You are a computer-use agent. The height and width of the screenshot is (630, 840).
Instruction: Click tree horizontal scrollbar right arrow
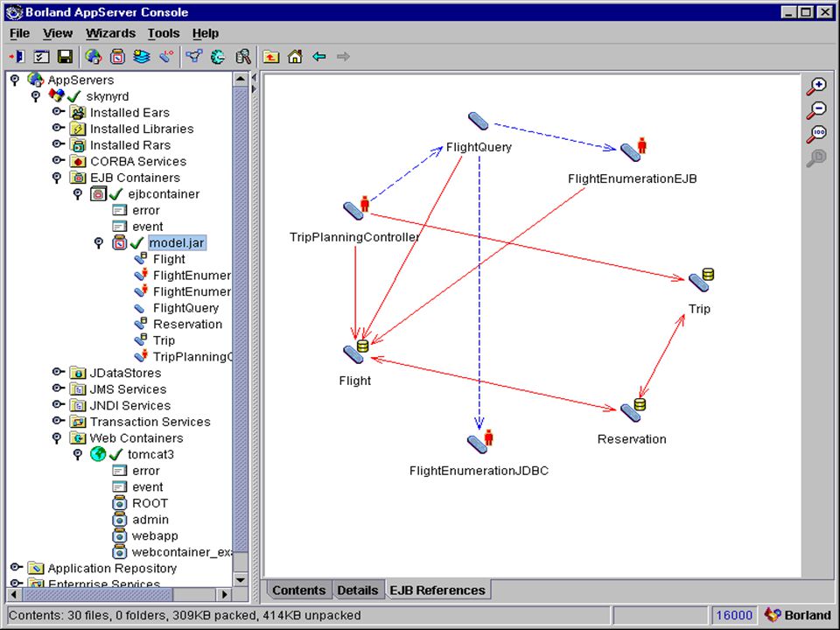click(225, 594)
